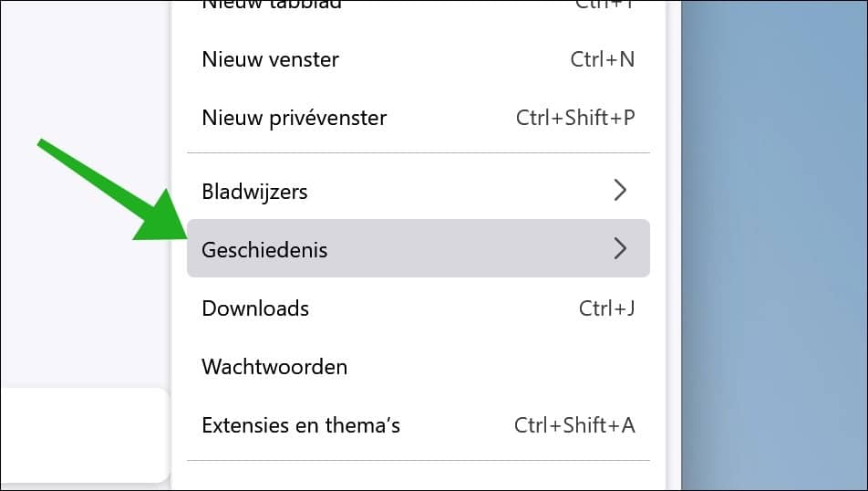Click the Ctrl+N shortcut label
868x491 pixels.
point(602,60)
